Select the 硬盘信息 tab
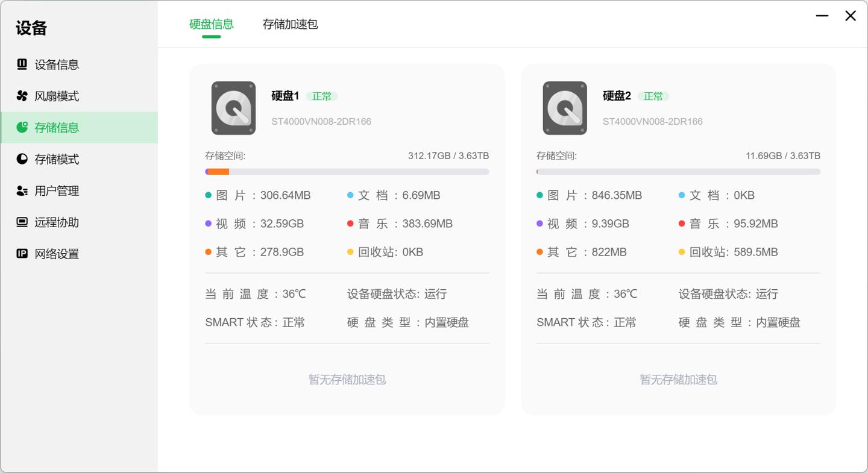Image resolution: width=868 pixels, height=473 pixels. tap(212, 24)
